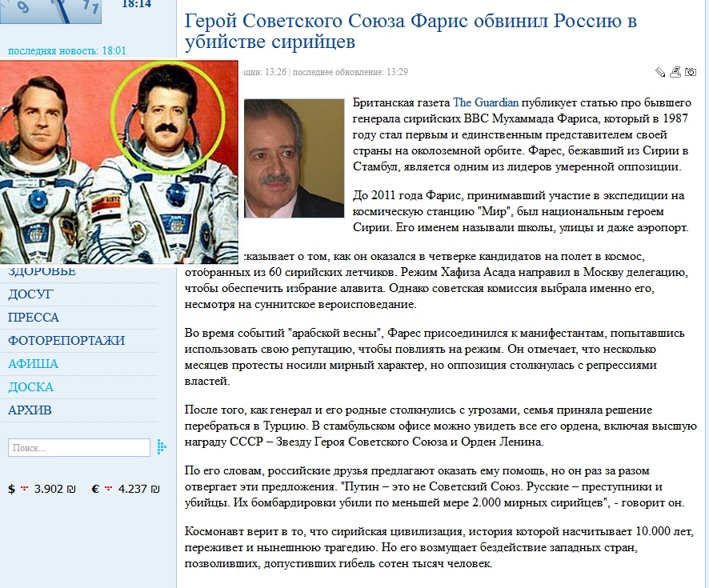The image size is (709, 588).
Task: Click the Поиск search field
Action: 79,448
